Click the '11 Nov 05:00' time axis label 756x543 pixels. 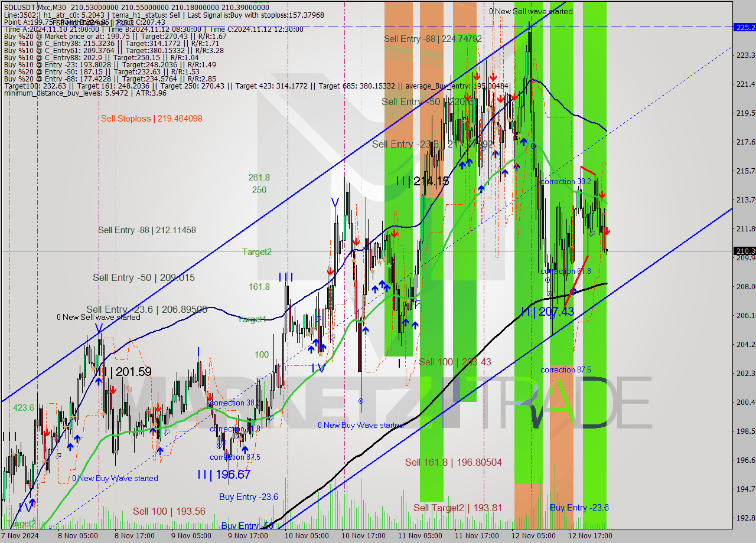pos(420,536)
